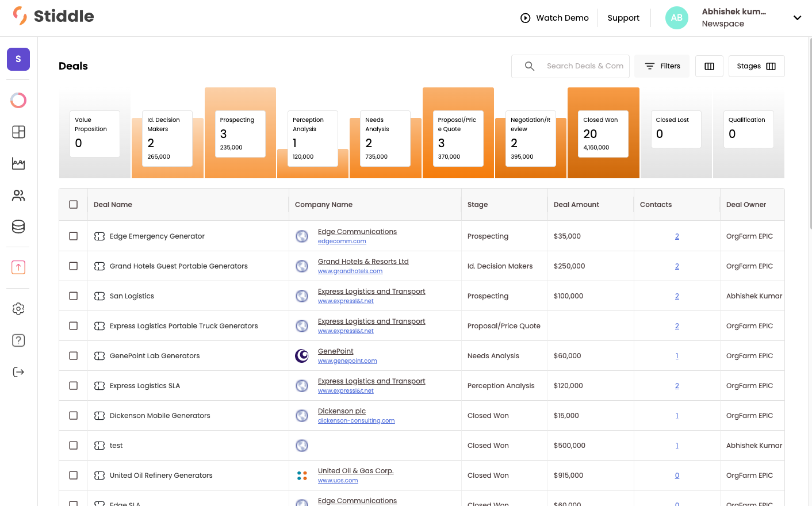Click the column layout icon button
Screen dimensions: 812x506
[709, 66]
